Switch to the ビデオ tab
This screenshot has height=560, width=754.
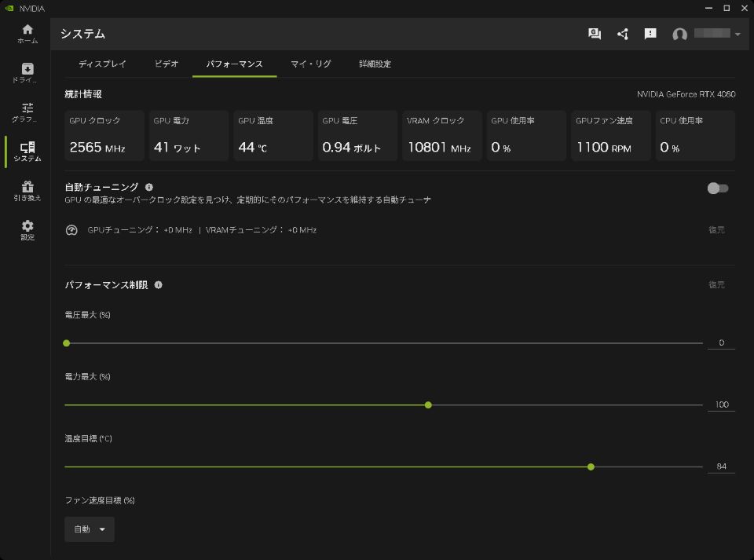pos(167,64)
